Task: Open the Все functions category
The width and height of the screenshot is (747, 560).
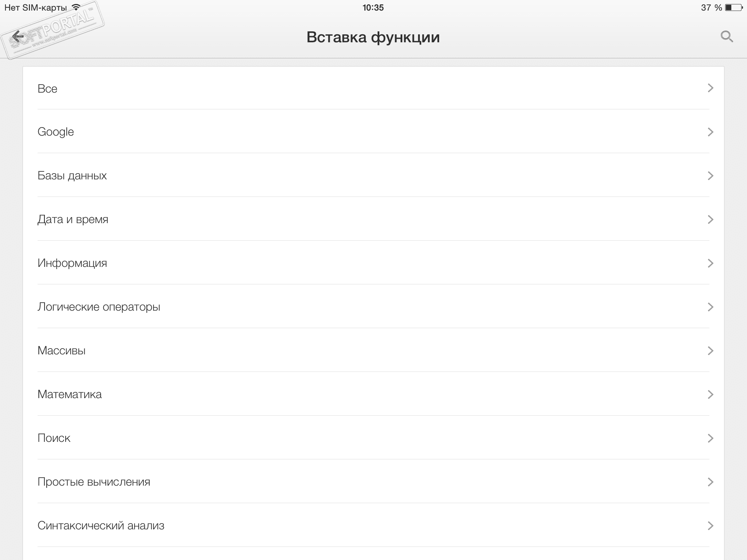Action: (47, 89)
